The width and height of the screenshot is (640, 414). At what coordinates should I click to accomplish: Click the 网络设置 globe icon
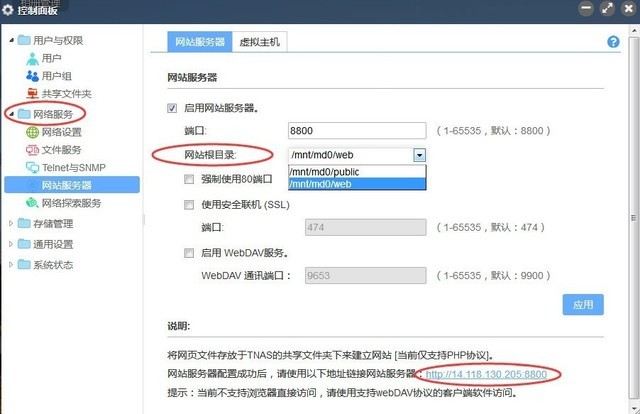click(x=32, y=132)
